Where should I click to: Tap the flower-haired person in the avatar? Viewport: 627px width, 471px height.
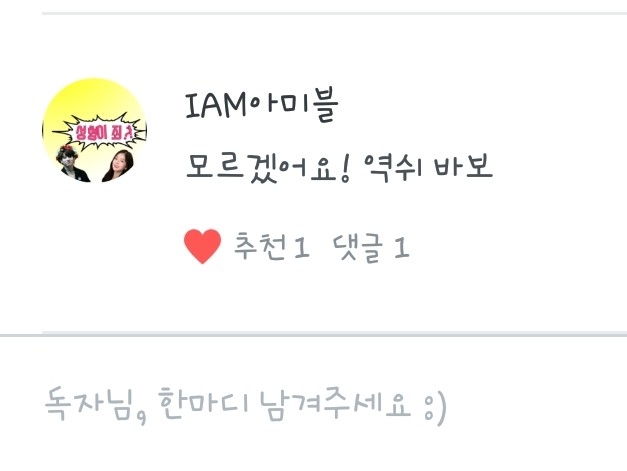pyautogui.click(x=73, y=164)
